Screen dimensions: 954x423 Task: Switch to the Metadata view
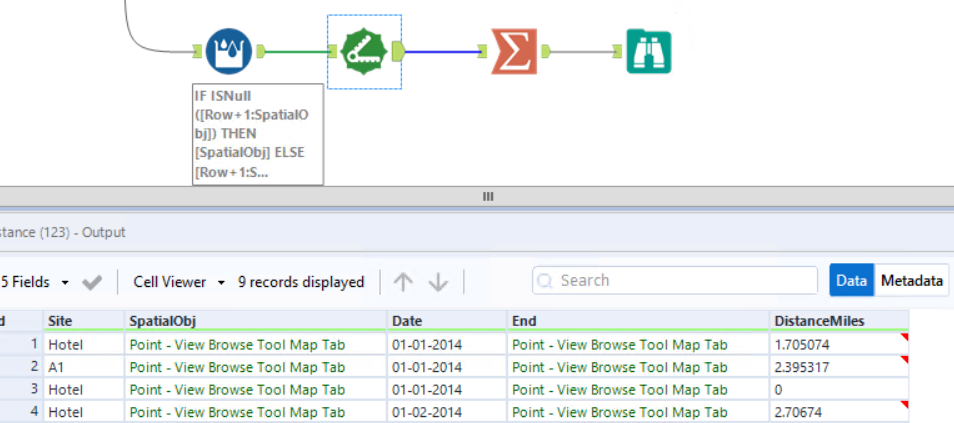click(911, 281)
